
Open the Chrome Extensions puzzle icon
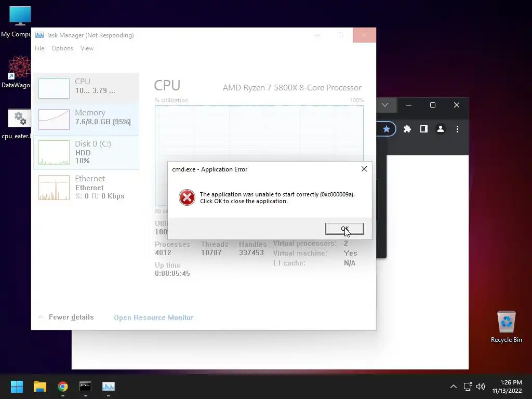click(x=407, y=129)
